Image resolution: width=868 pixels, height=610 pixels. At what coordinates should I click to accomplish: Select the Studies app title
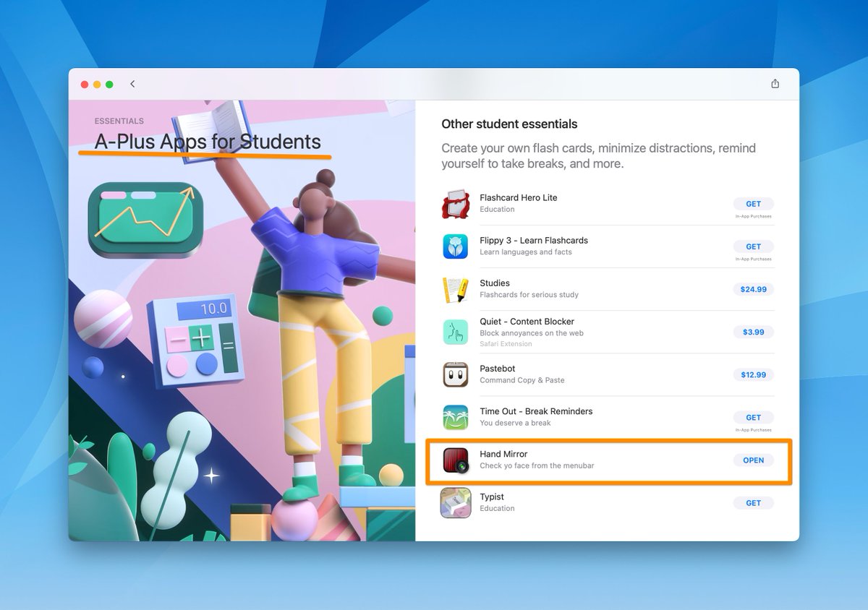pyautogui.click(x=495, y=283)
